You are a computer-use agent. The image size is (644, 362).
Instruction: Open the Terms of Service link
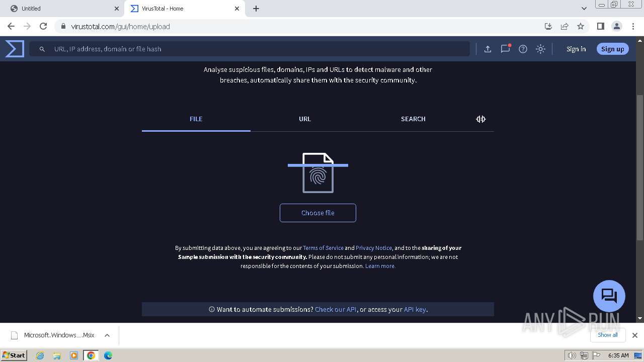[323, 248]
